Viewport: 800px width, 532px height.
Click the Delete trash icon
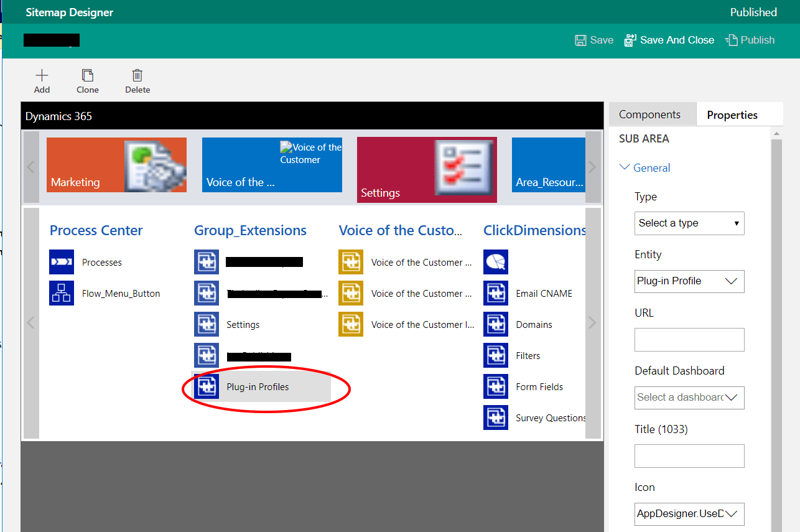coord(137,75)
